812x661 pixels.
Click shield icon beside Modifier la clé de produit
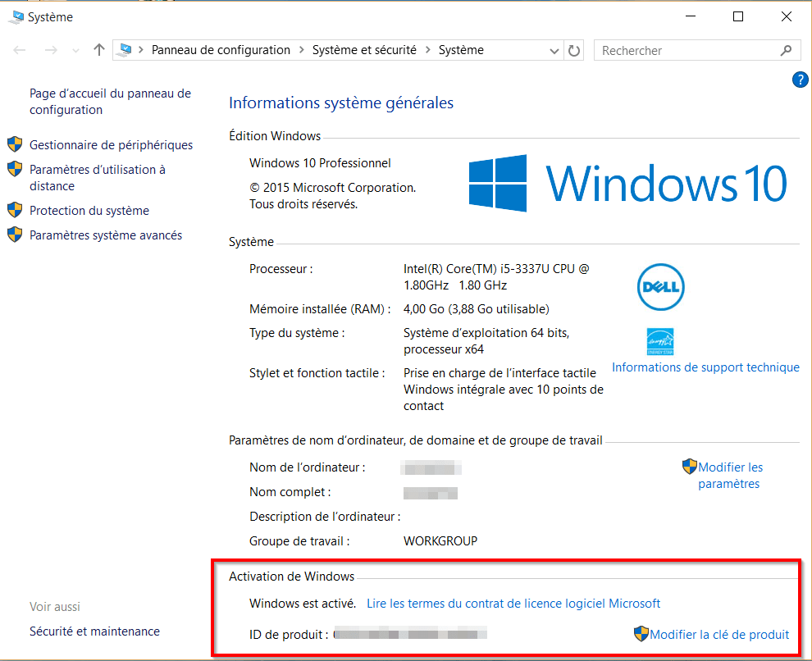tap(641, 634)
